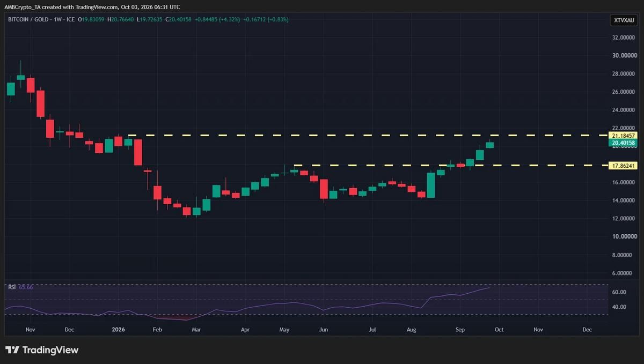Click the 10.00000 price axis label
This screenshot has width=644, height=364.
(x=624, y=236)
